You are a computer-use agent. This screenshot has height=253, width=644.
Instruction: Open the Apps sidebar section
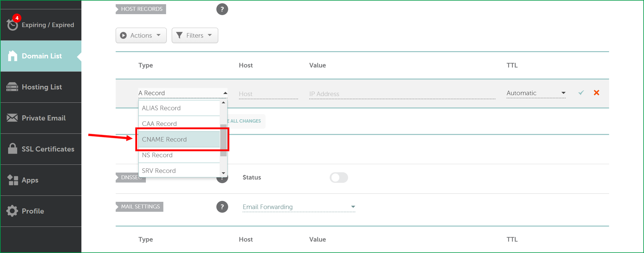click(30, 180)
